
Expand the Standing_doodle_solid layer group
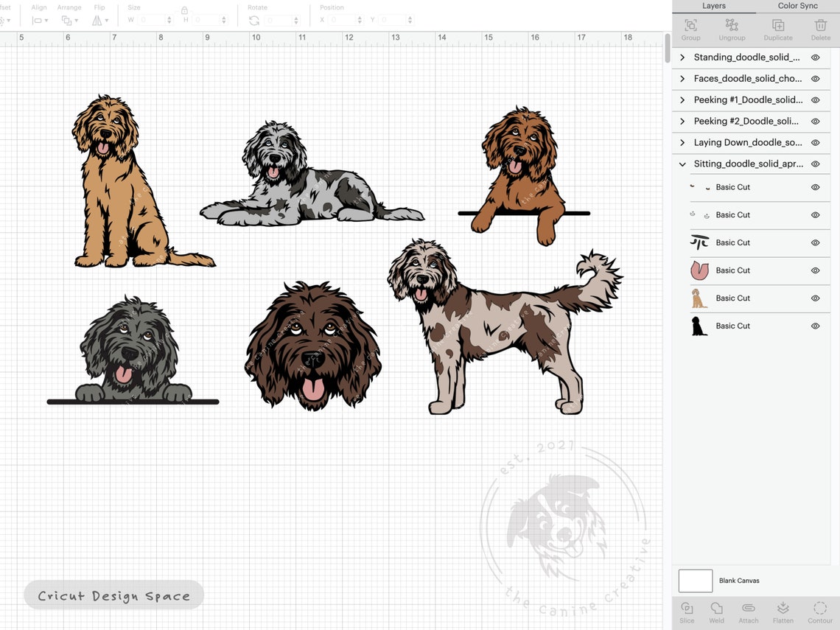[x=682, y=57]
